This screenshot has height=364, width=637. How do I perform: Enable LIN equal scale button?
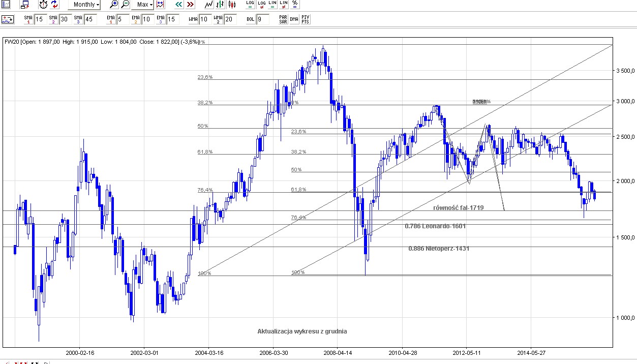[272, 5]
